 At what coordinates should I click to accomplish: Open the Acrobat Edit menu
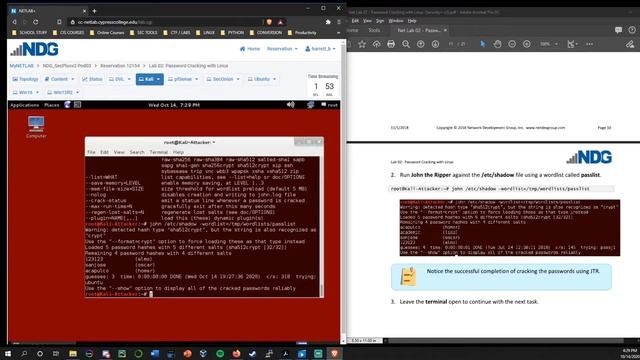pyautogui.click(x=355, y=21)
